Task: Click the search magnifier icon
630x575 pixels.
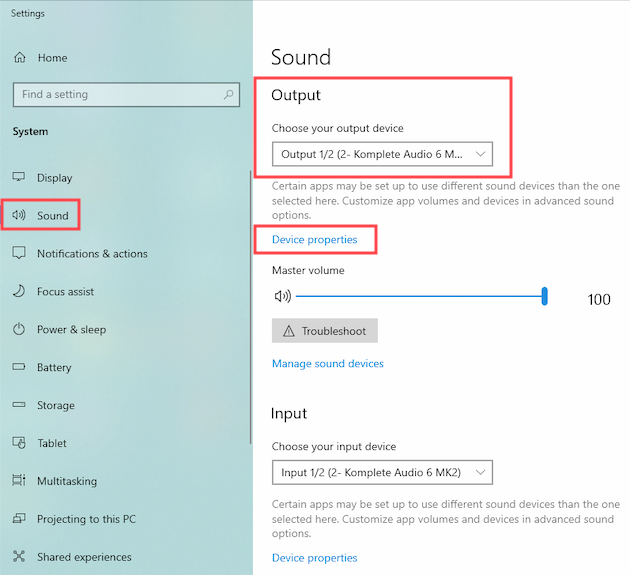Action: (x=229, y=95)
